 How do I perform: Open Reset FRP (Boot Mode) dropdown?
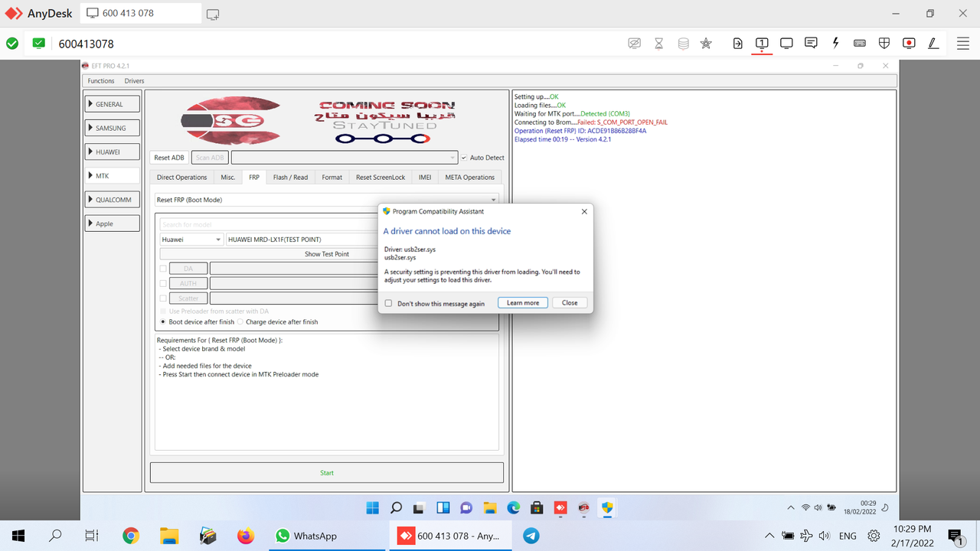click(327, 200)
